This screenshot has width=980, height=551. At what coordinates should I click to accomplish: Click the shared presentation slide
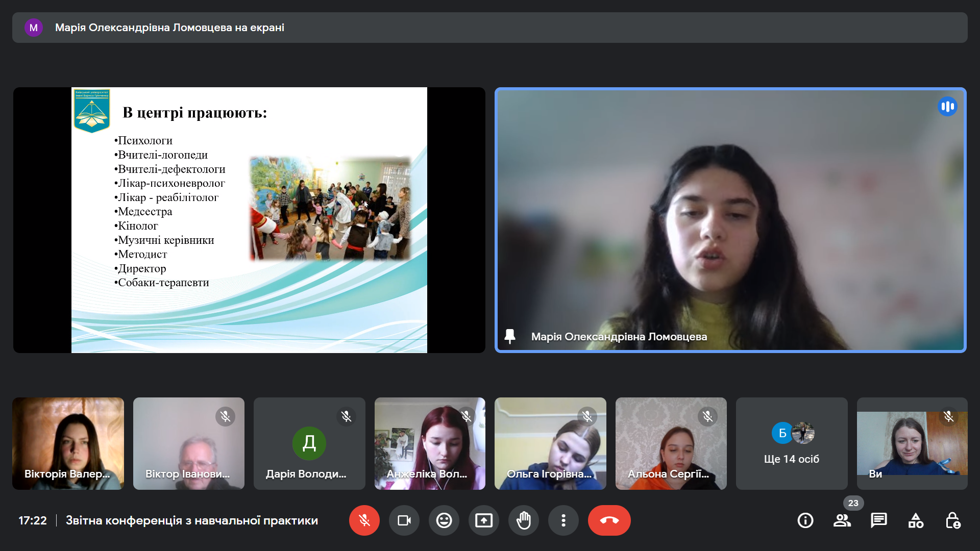[249, 220]
